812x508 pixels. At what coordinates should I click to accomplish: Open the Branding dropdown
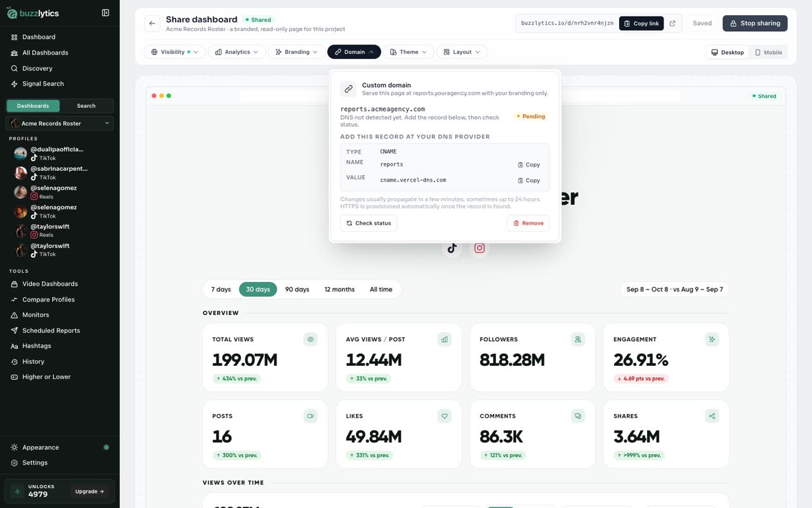pyautogui.click(x=297, y=52)
